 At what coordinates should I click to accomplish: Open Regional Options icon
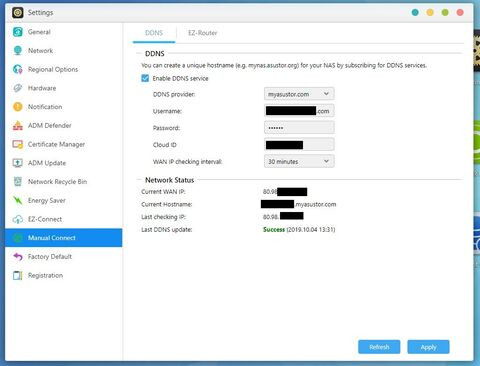tap(18, 69)
